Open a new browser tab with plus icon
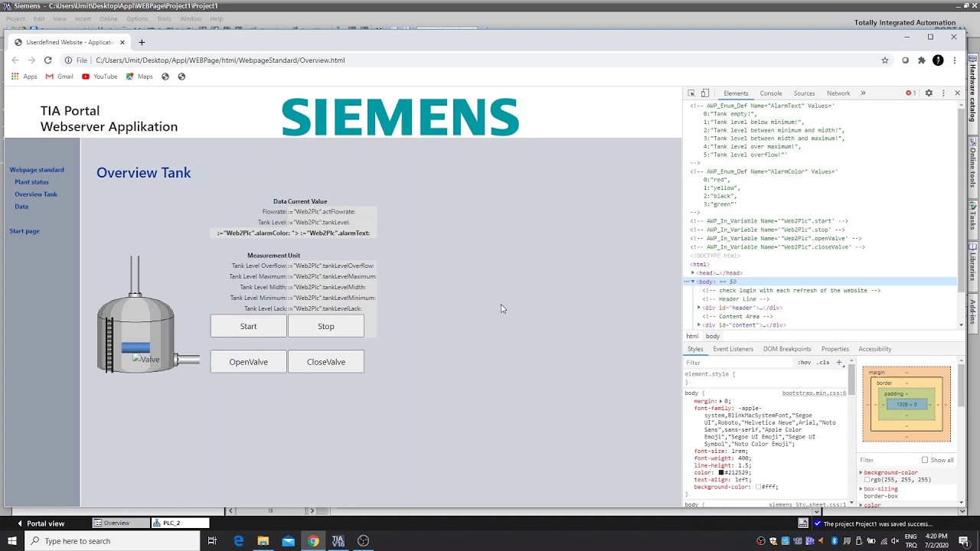The image size is (980, 551). pos(142,42)
